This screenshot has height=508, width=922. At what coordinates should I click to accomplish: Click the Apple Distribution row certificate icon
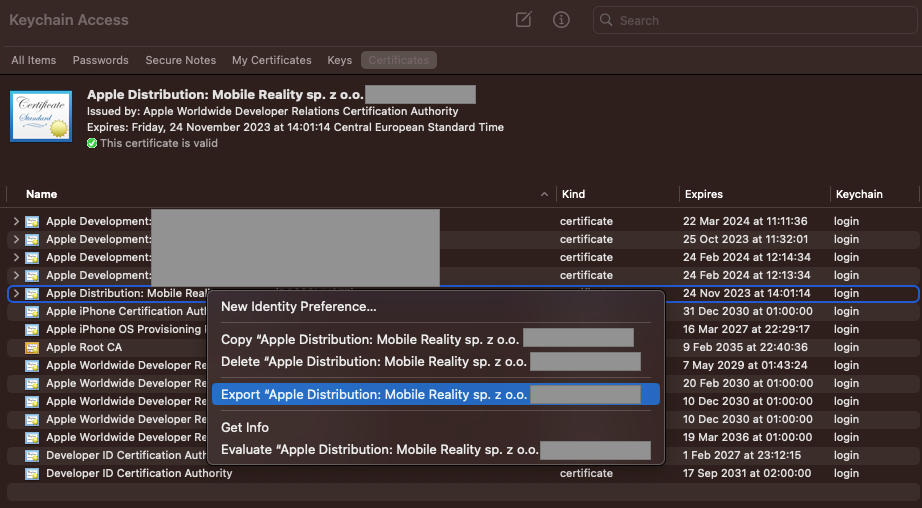tap(32, 293)
